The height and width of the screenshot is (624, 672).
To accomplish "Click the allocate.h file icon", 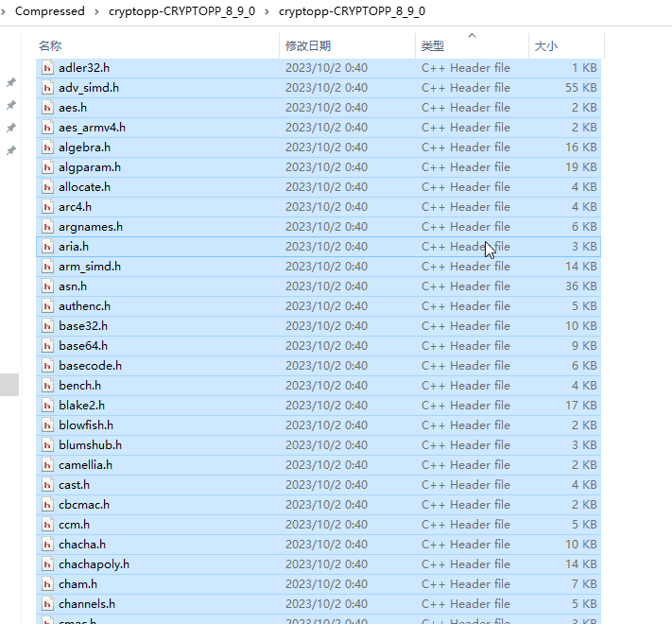I will tap(47, 187).
